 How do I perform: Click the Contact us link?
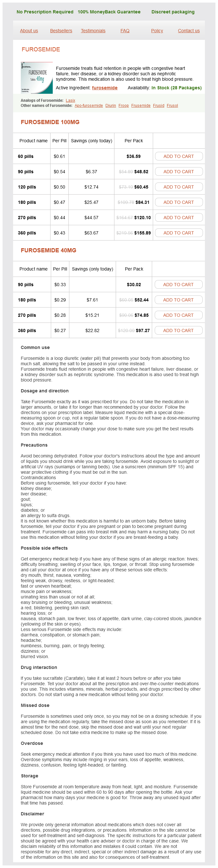click(x=189, y=31)
